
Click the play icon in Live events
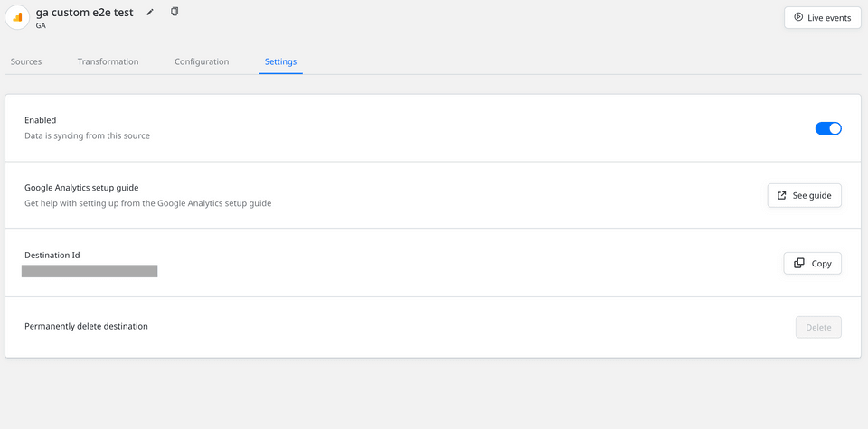pos(798,17)
